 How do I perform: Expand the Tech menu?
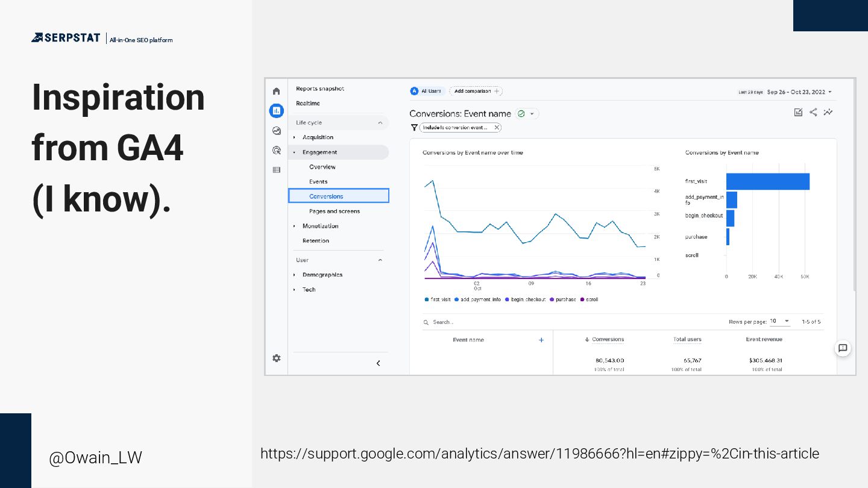tap(295, 290)
